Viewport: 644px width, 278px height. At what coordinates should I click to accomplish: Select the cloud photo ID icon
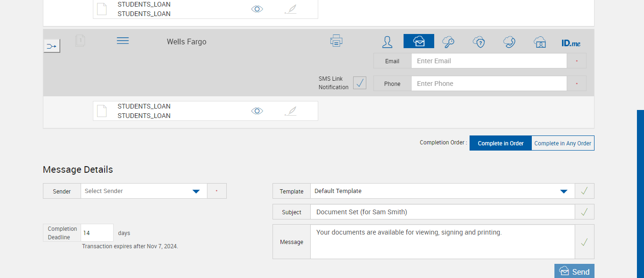point(540,42)
